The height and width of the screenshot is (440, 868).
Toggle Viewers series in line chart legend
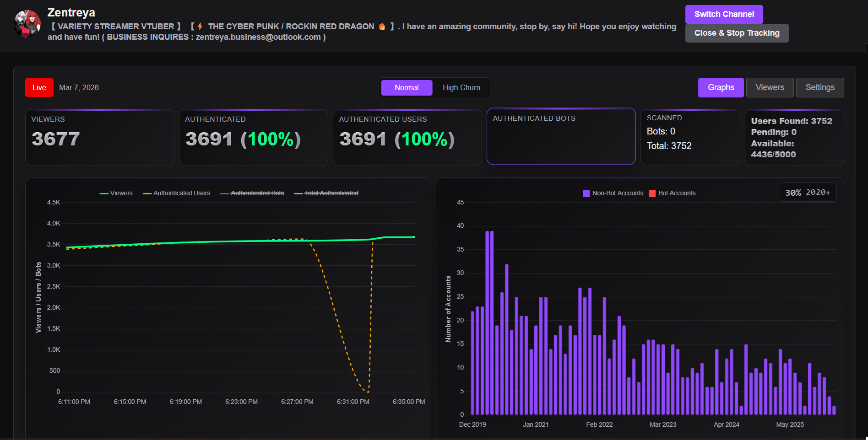click(x=116, y=193)
